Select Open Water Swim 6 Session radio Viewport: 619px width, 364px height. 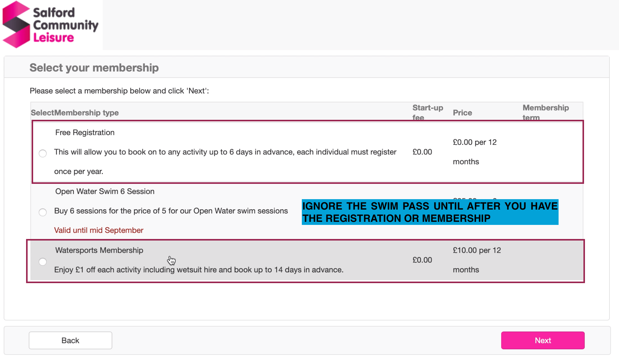pos(43,212)
